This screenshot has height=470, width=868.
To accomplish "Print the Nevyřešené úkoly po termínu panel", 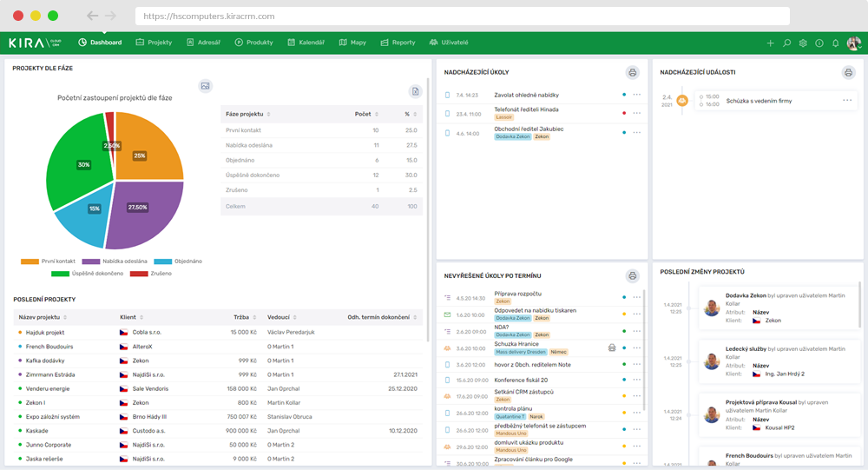I will 633,275.
